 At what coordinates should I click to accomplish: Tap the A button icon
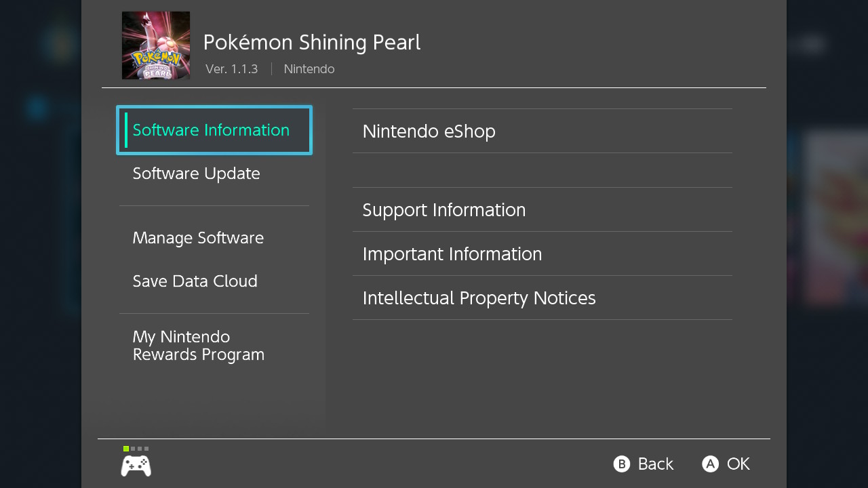pyautogui.click(x=710, y=464)
